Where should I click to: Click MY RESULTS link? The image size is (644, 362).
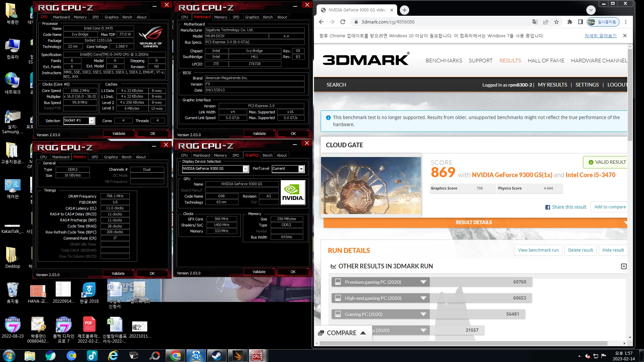(x=552, y=85)
